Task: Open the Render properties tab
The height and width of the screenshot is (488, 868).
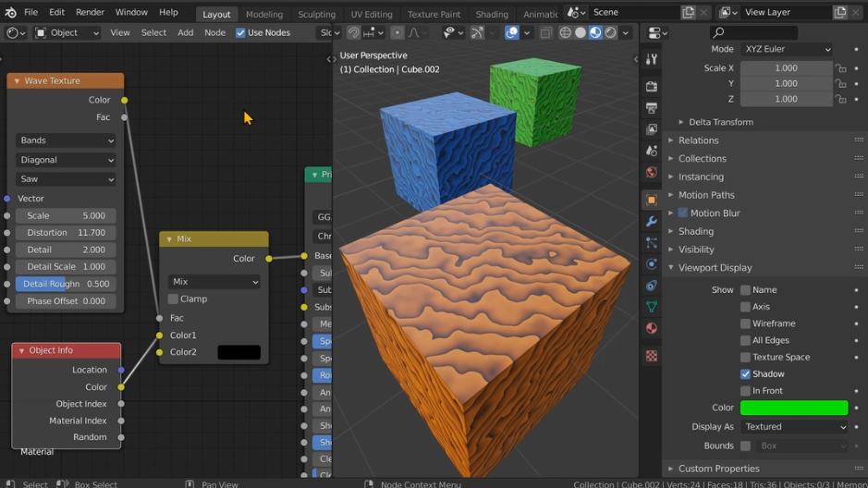Action: point(652,86)
